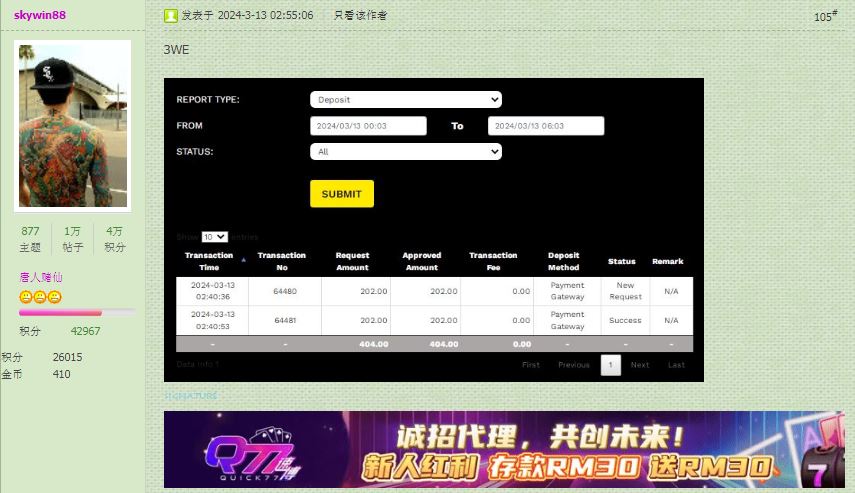Open the skywin88 avatar photo
The width and height of the screenshot is (855, 493).
tap(73, 125)
